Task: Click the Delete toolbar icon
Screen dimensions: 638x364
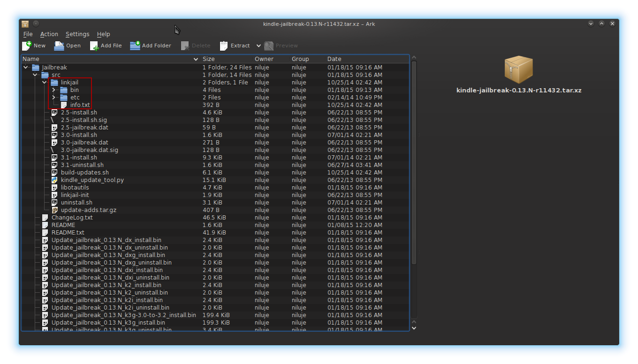Action: point(185,45)
